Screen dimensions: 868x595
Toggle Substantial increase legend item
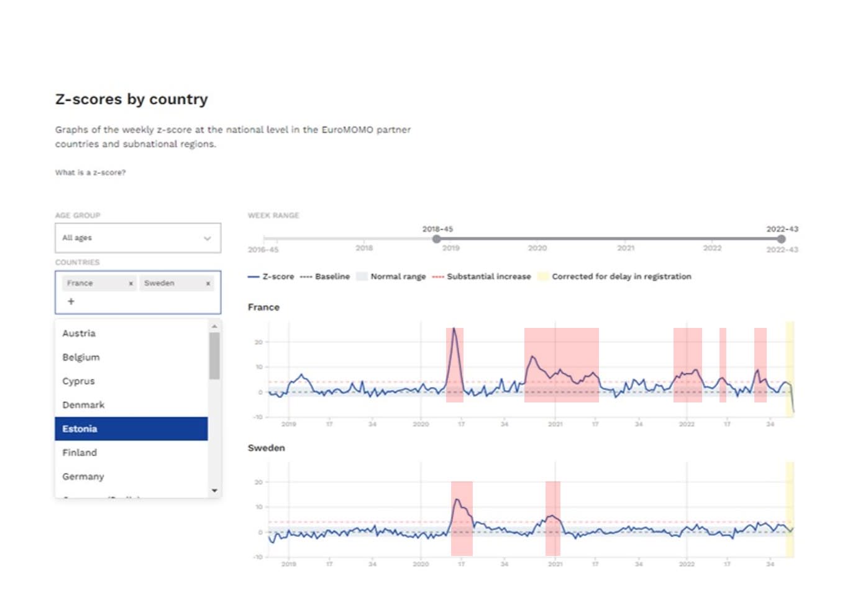pos(482,276)
